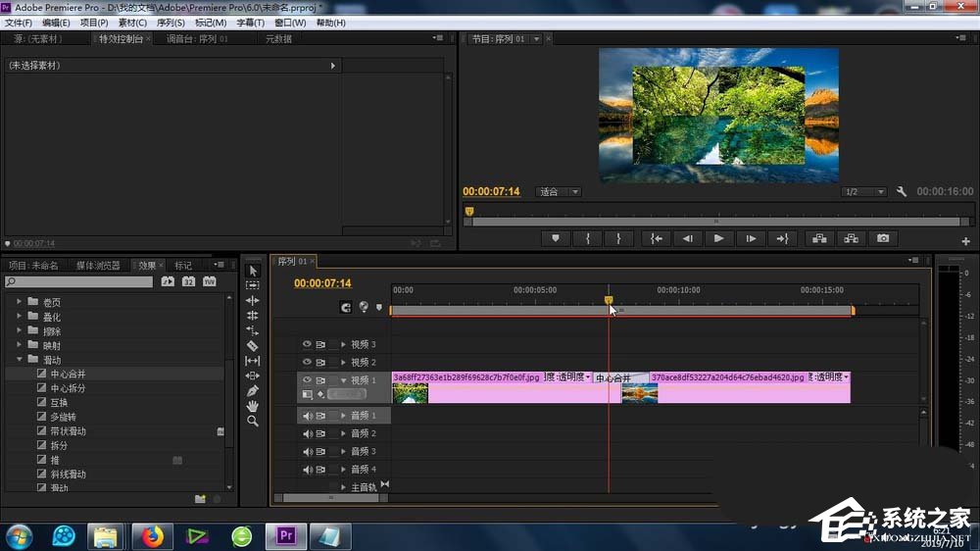The image size is (980, 551).
Task: Open the 适合 zoom level dropdown
Action: pos(559,192)
